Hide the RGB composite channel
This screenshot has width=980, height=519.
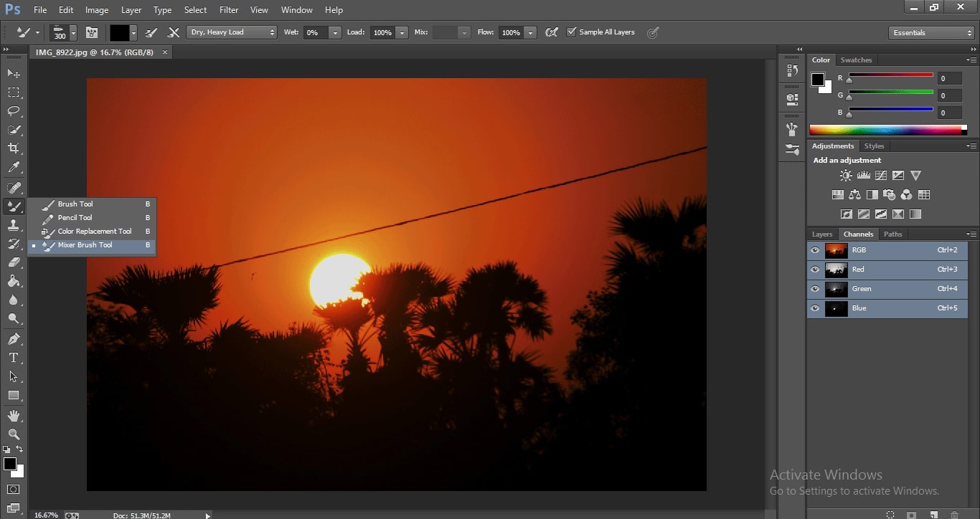point(814,250)
